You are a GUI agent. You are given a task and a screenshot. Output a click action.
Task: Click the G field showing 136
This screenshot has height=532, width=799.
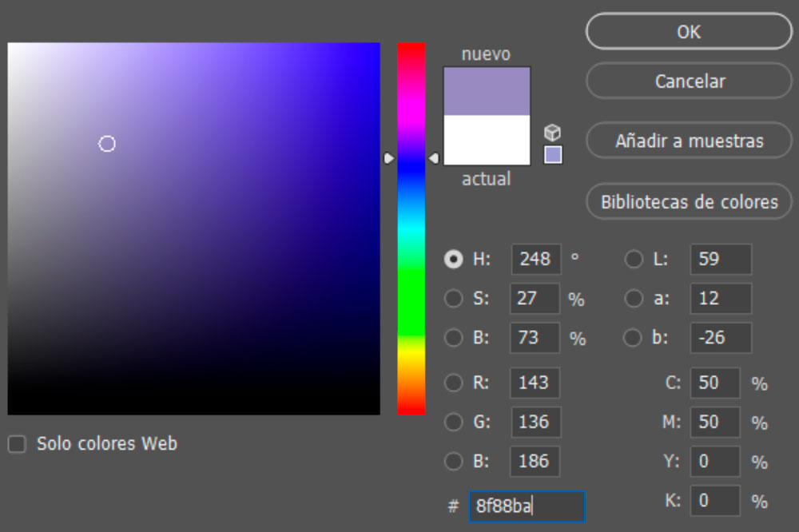pos(536,422)
